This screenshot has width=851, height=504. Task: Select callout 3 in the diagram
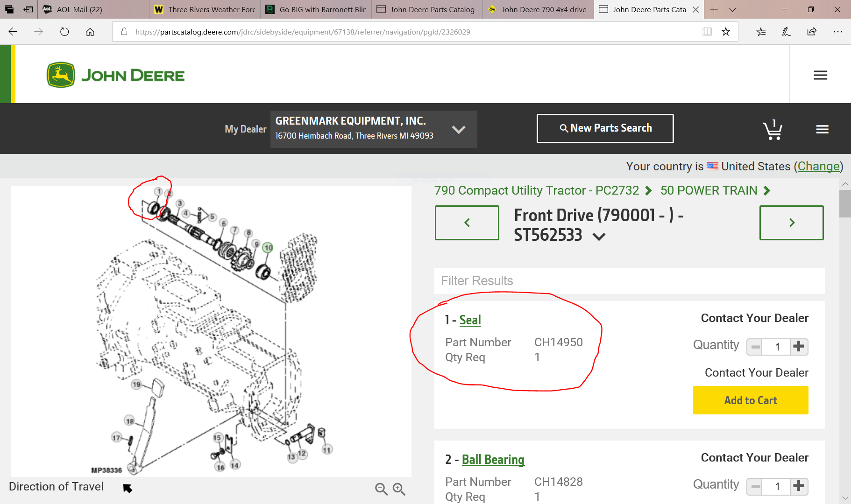coord(180,203)
